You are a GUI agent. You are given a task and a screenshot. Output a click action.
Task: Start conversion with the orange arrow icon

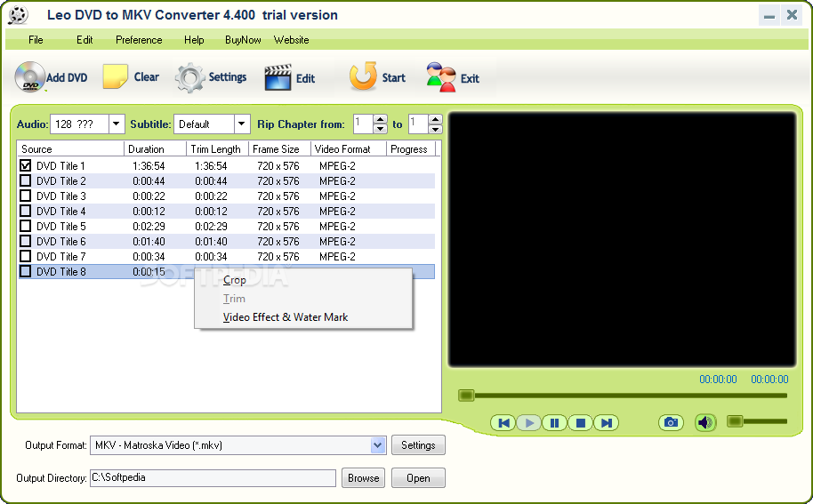click(x=363, y=76)
